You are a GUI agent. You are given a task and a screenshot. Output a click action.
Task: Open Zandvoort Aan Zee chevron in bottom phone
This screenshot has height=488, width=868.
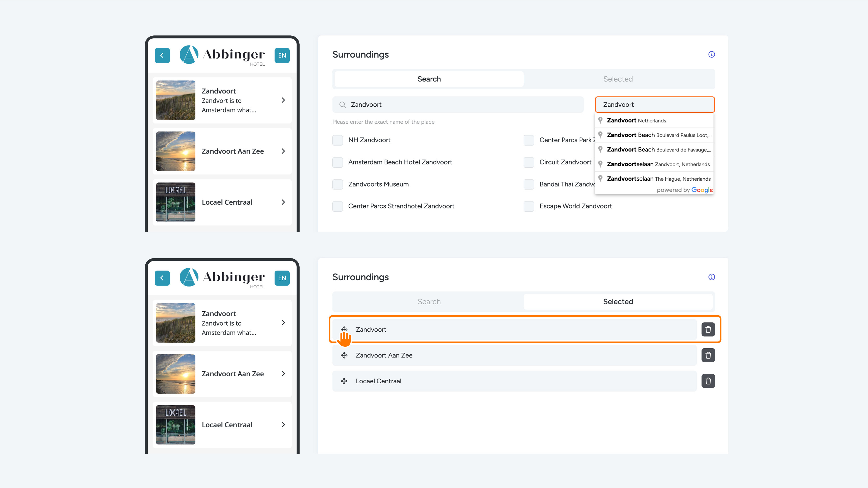click(283, 373)
